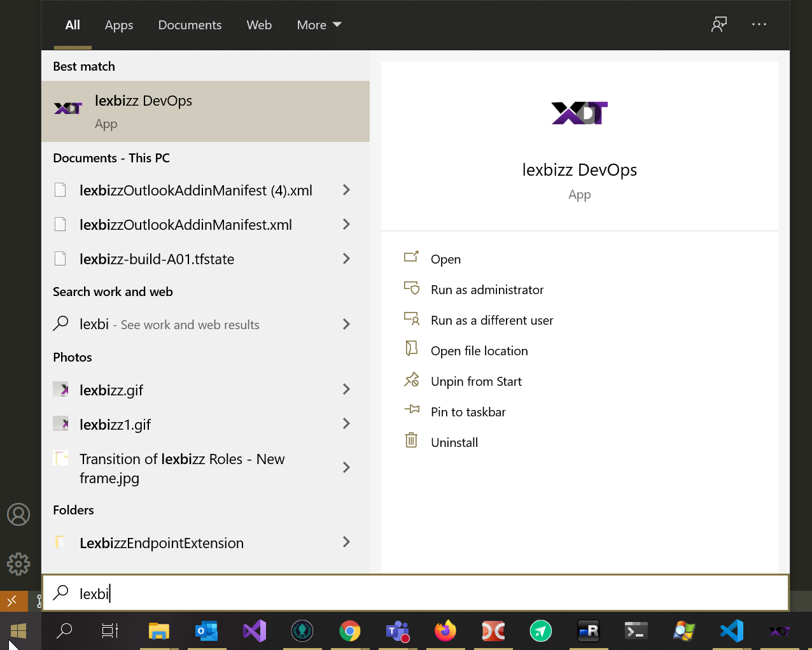
Task: Click the large XDT logo in preview pane
Action: pos(580,113)
